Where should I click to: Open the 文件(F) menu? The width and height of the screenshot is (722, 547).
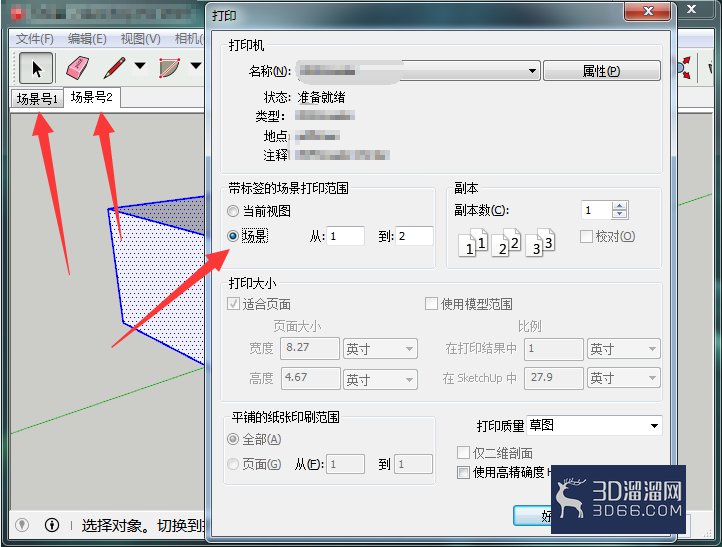[35, 39]
